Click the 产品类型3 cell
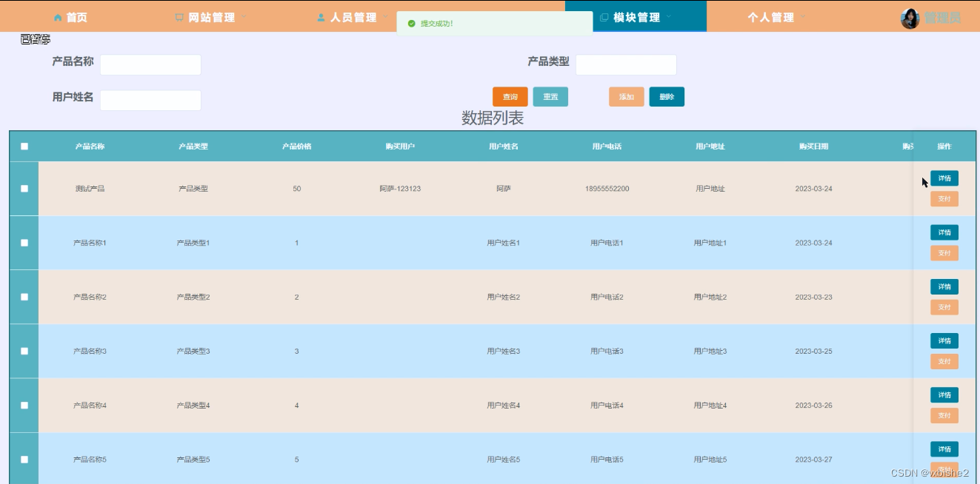 click(193, 351)
